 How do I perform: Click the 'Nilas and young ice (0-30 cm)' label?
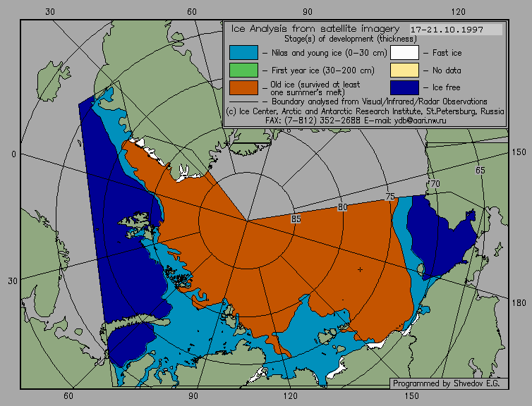point(329,53)
